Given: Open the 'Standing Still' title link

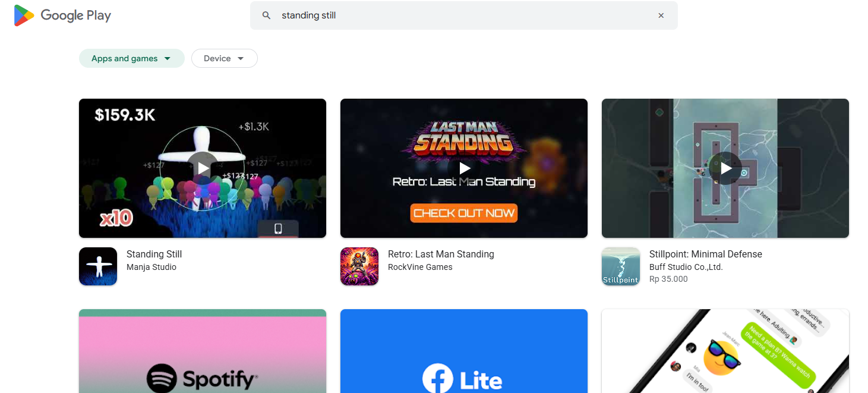Looking at the screenshot, I should 154,254.
